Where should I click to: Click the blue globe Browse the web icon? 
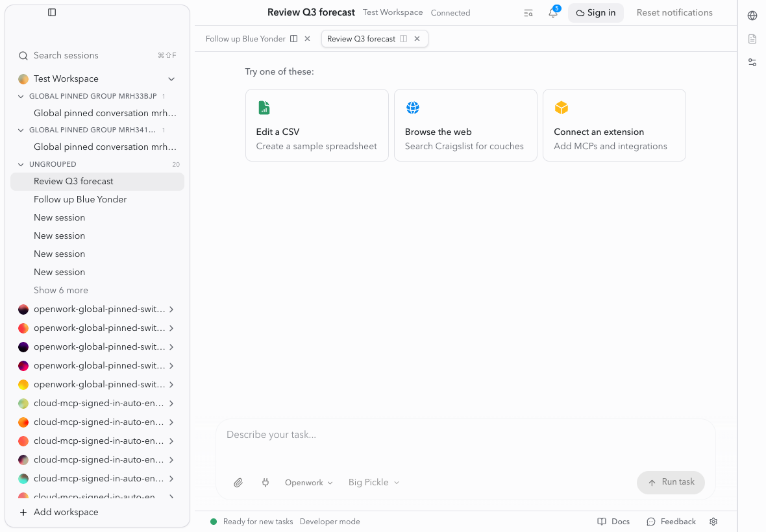point(413,108)
